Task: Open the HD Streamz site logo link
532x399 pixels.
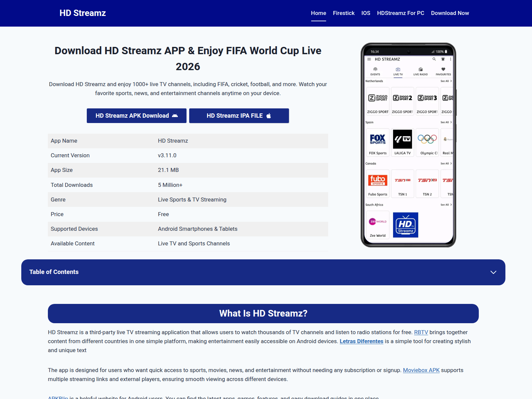Action: coord(82,13)
